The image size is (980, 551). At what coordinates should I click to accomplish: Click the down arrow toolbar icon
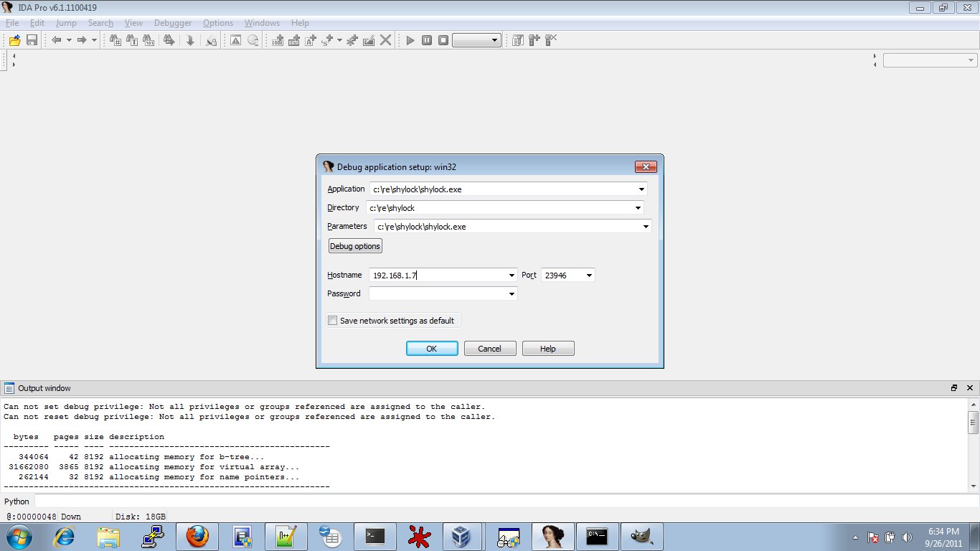coord(190,40)
